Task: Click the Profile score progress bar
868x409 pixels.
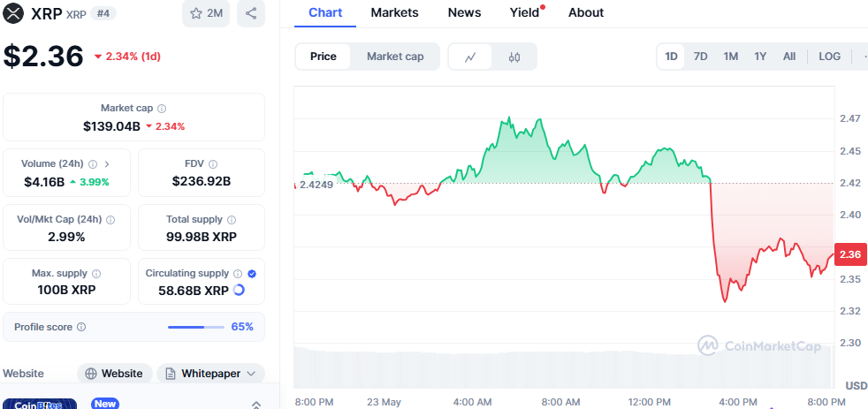Action: point(196,327)
